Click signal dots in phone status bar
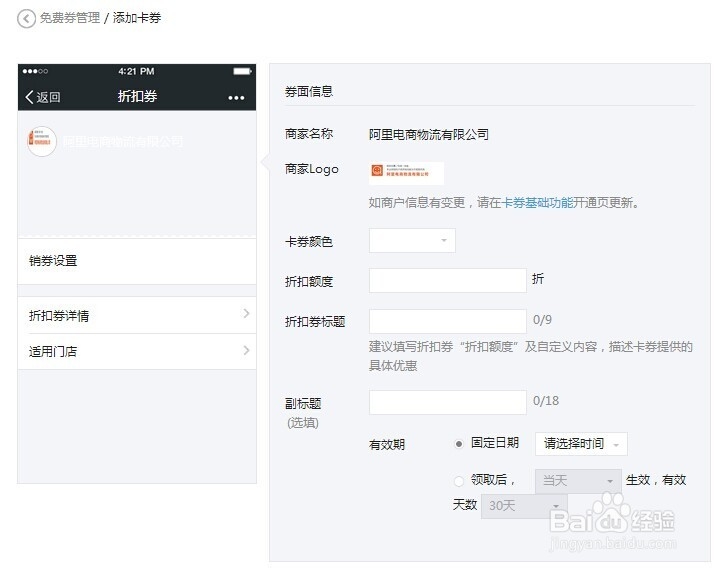The height and width of the screenshot is (568, 716). (x=35, y=71)
